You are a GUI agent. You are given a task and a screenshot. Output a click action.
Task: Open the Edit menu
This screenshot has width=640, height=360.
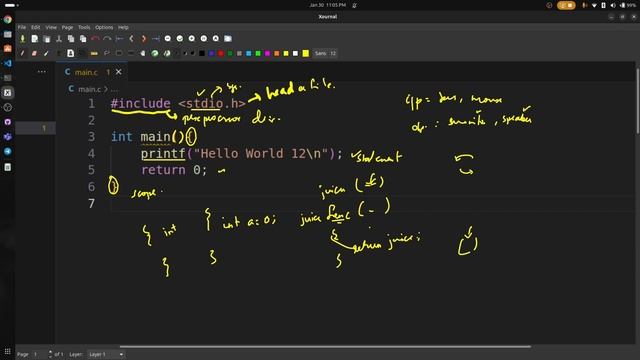pyautogui.click(x=36, y=27)
